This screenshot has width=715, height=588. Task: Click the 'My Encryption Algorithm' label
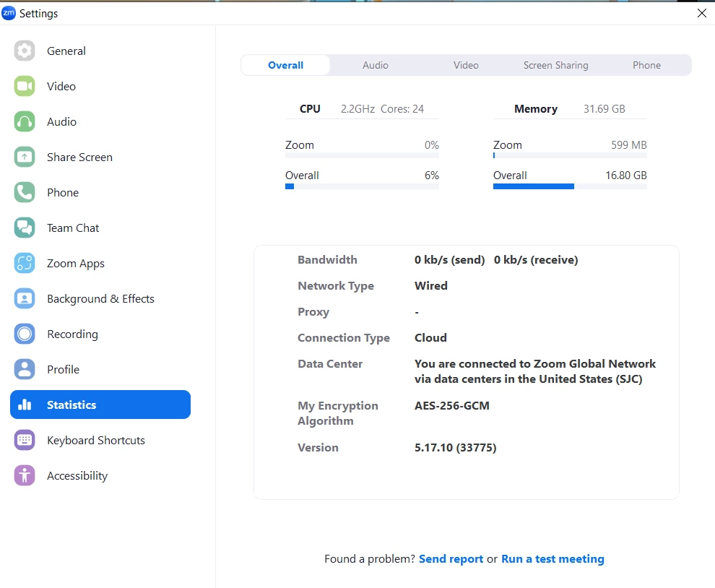pos(338,413)
